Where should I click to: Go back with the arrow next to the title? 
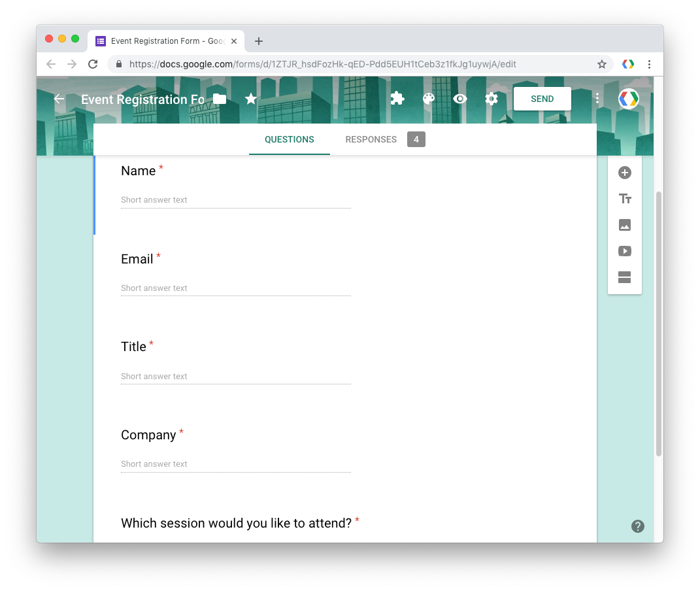point(58,99)
